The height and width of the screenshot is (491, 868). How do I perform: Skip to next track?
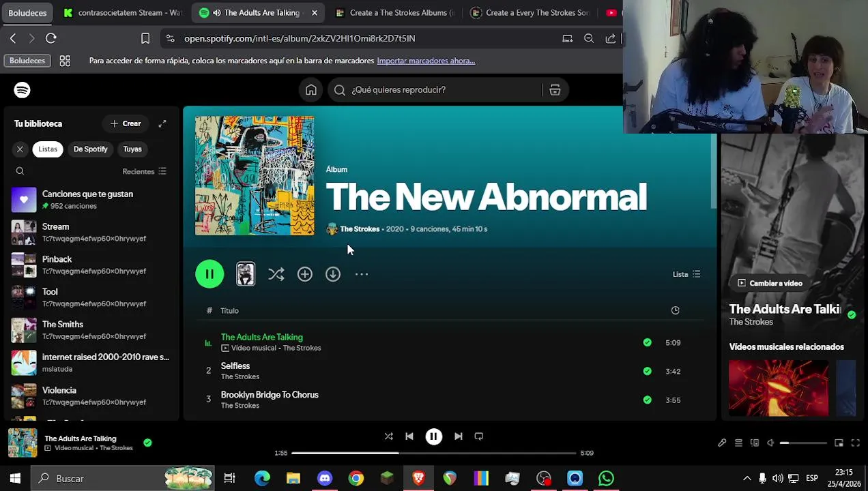[x=458, y=436]
